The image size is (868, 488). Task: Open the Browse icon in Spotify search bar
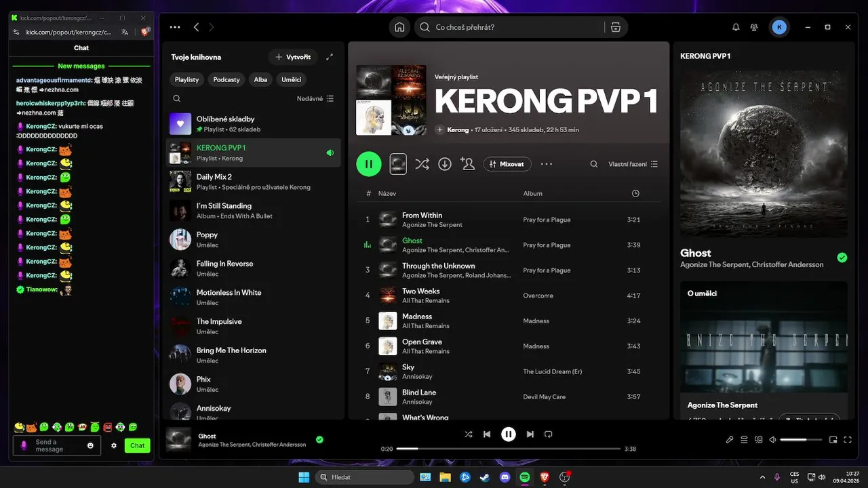(x=615, y=27)
